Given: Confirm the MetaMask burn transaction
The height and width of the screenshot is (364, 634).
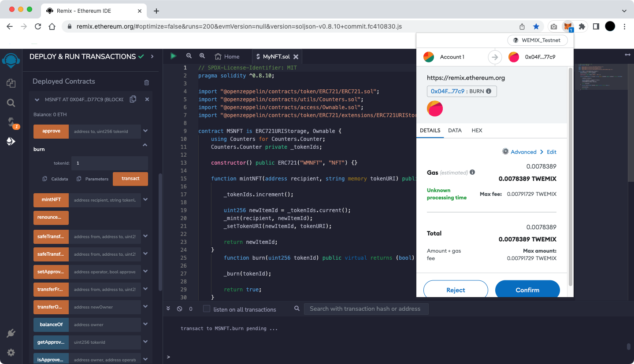Looking at the screenshot, I should pos(527,290).
